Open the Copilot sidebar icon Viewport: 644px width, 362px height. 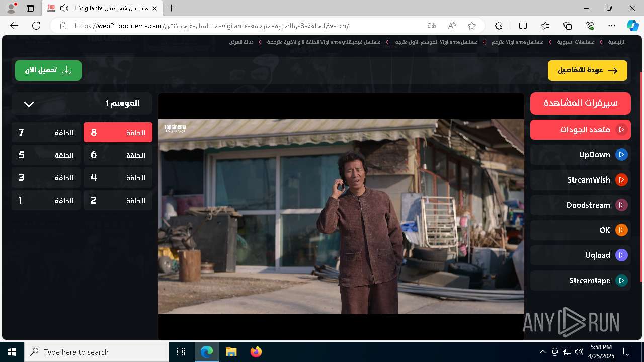coord(632,26)
